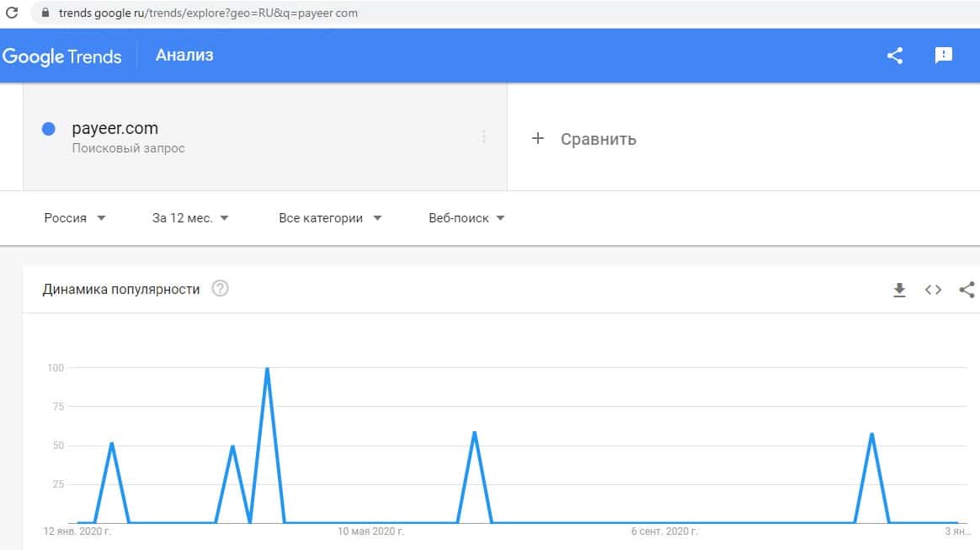The width and height of the screenshot is (980, 550).
Task: Open the За 12 мес. time range dropdown
Action: point(190,218)
